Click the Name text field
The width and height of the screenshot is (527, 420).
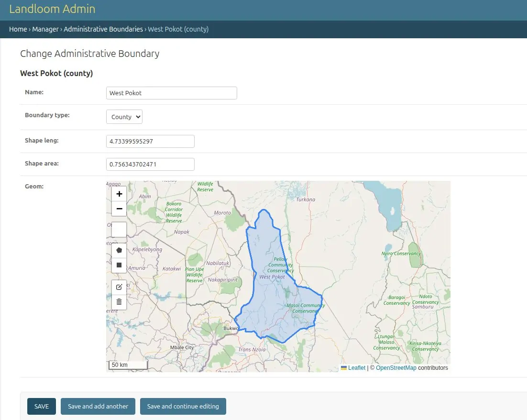pos(171,93)
